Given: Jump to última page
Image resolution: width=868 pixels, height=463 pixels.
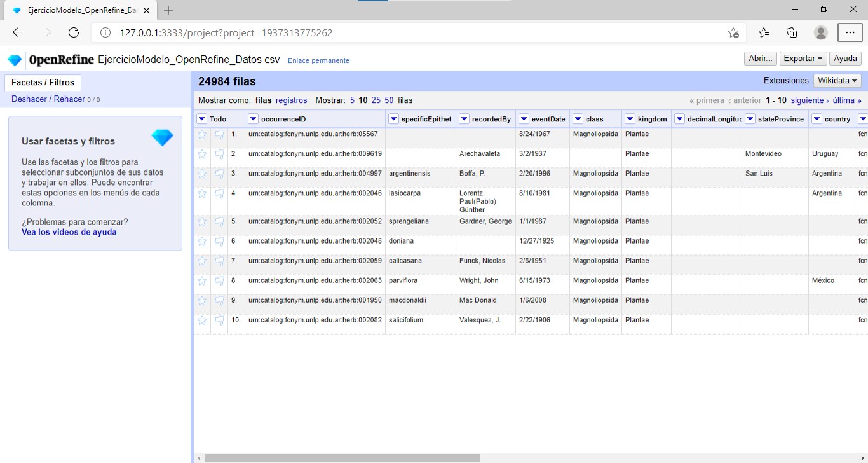Looking at the screenshot, I should click(847, 100).
